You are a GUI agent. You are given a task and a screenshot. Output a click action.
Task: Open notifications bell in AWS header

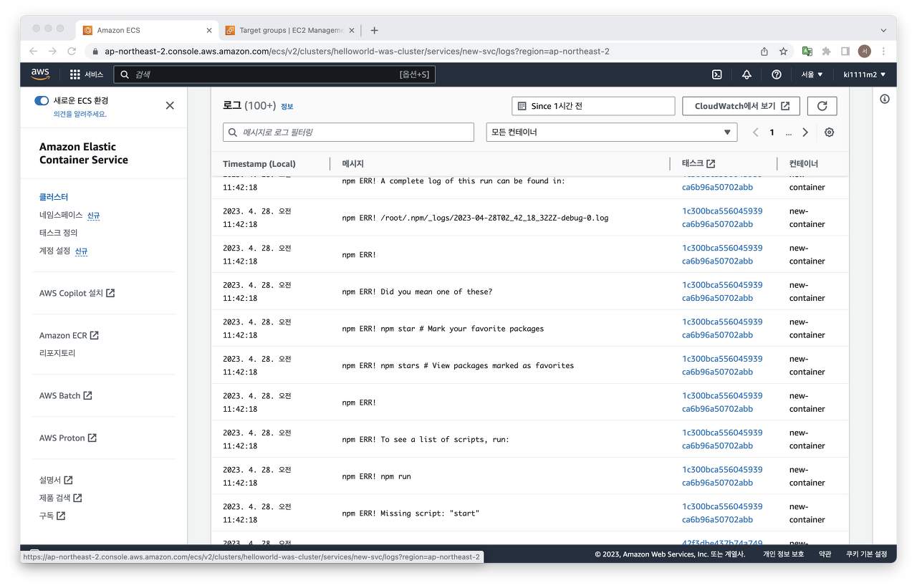[746, 74]
